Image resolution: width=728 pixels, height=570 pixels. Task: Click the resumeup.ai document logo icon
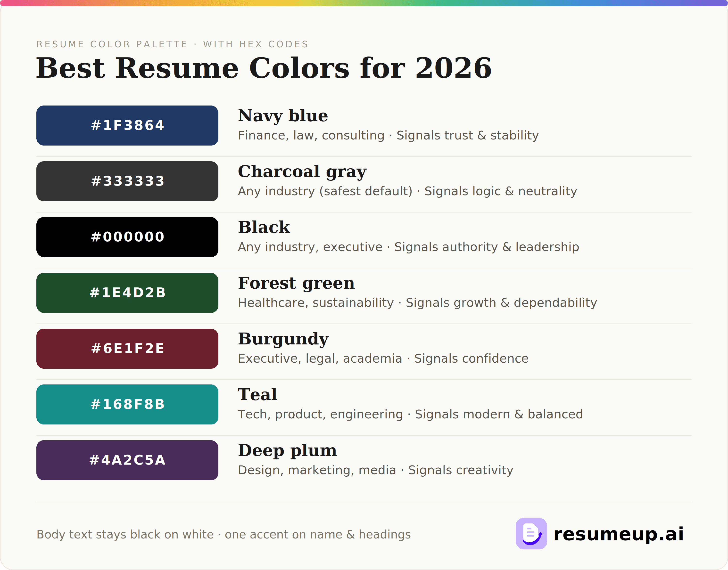pos(531,534)
